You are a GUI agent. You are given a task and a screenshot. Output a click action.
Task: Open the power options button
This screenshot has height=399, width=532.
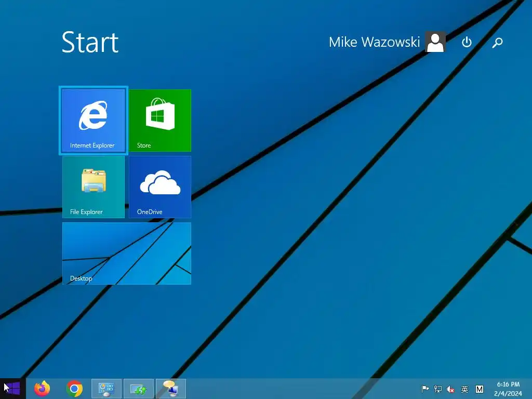467,43
